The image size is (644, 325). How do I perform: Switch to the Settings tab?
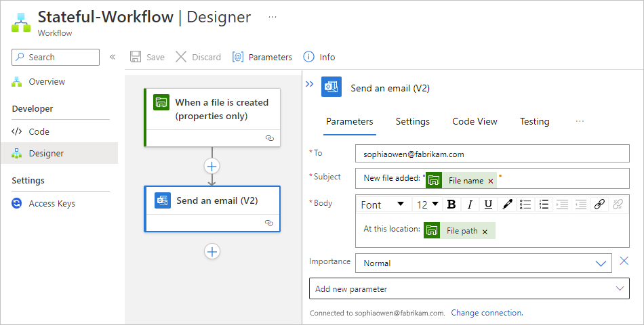413,121
